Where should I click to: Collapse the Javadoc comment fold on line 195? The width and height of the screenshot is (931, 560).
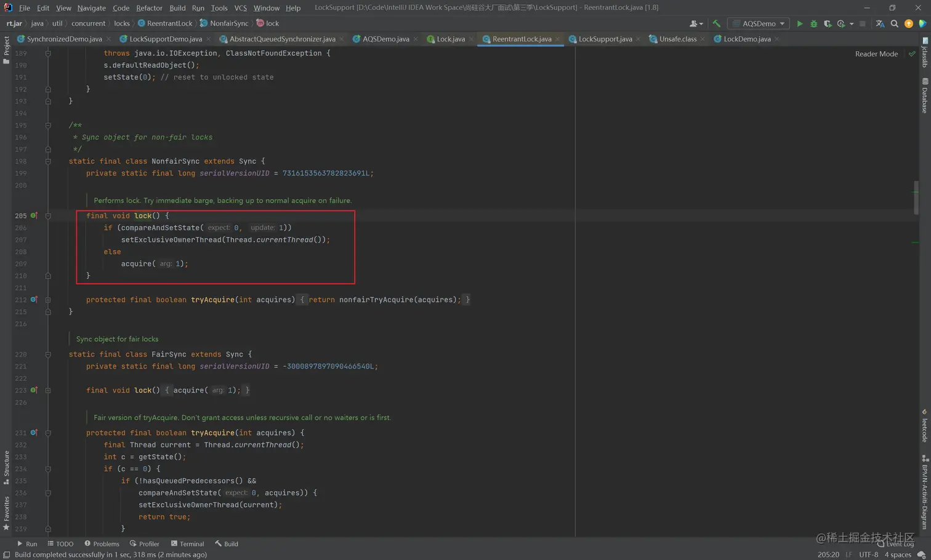(x=48, y=125)
